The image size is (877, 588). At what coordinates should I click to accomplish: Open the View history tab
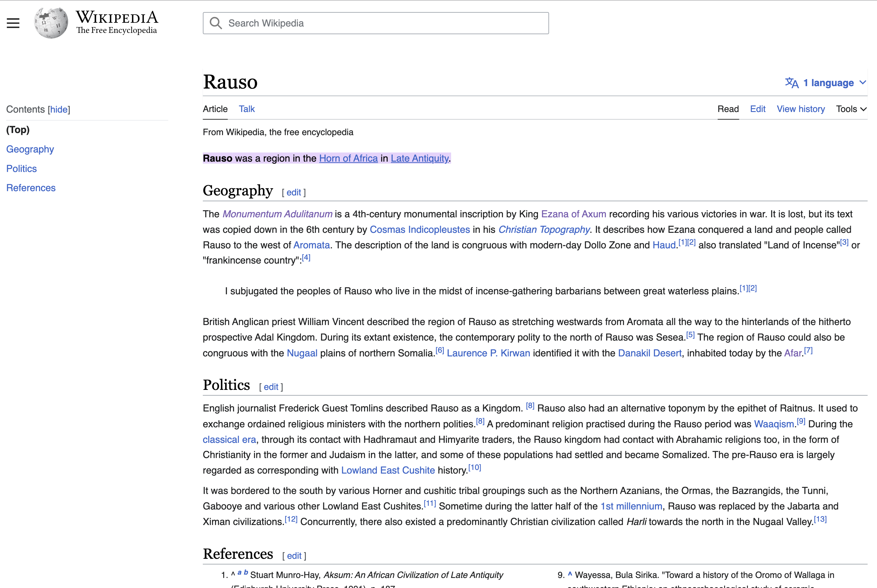tap(801, 109)
